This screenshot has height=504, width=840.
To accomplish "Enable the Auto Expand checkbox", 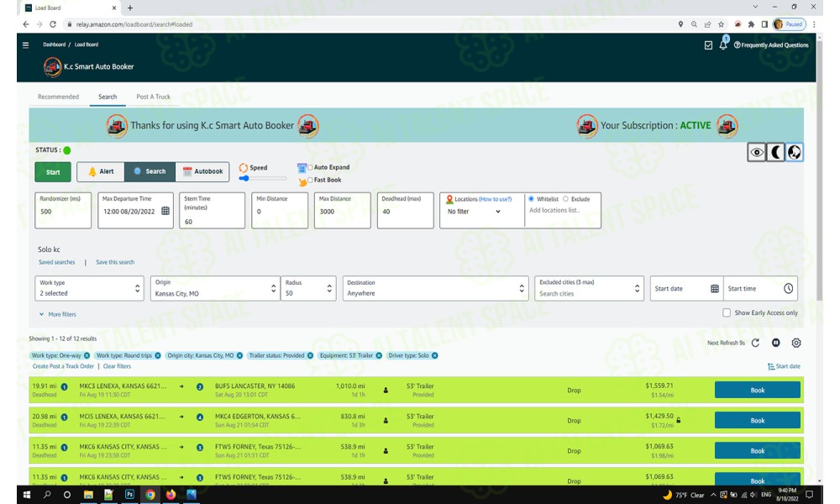I will pos(310,168).
